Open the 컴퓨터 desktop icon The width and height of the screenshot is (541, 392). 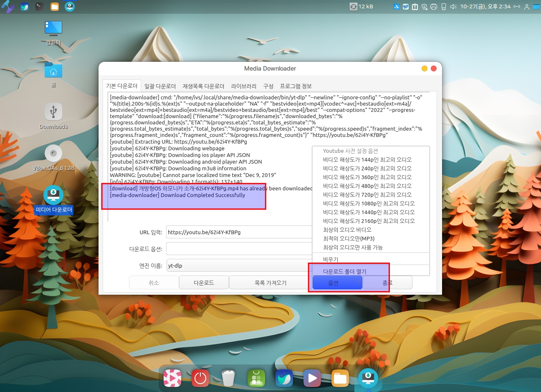[53, 28]
